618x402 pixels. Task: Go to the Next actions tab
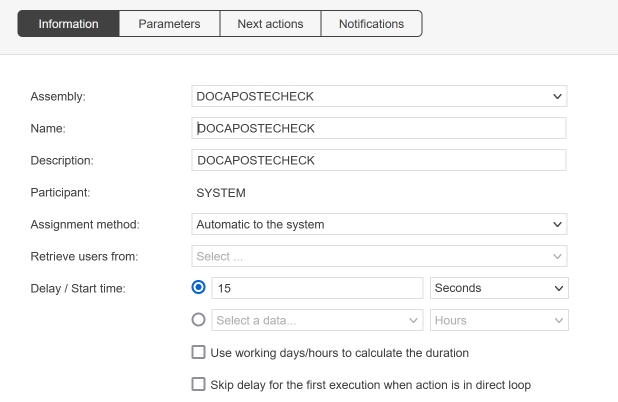coord(269,24)
